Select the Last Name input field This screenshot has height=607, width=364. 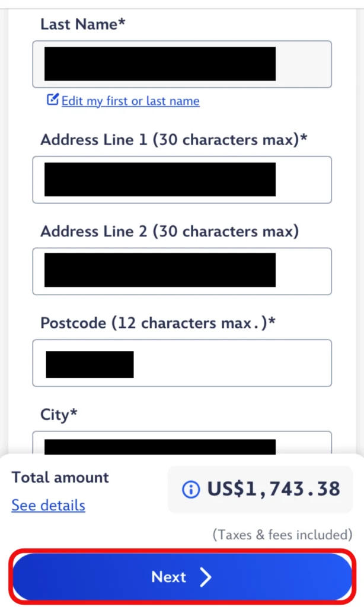tap(181, 64)
